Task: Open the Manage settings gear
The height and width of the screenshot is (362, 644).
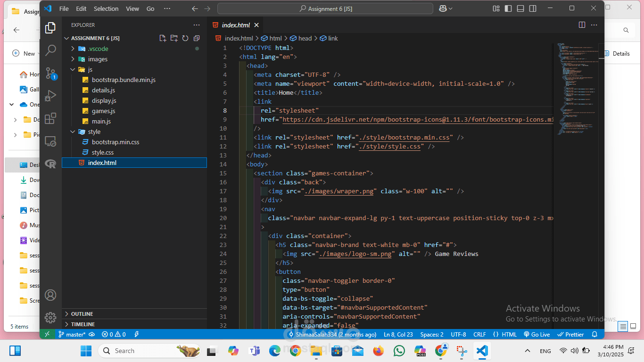Action: pyautogui.click(x=50, y=317)
